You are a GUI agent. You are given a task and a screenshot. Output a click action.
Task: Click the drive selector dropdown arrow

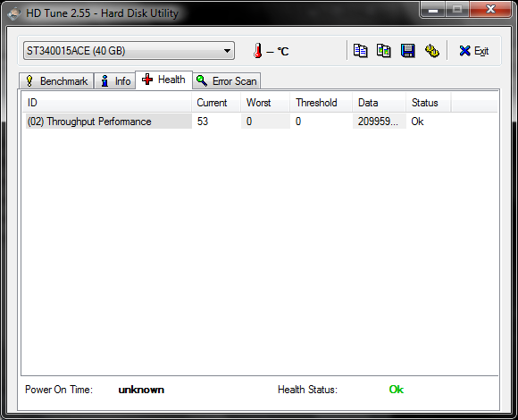pos(227,51)
